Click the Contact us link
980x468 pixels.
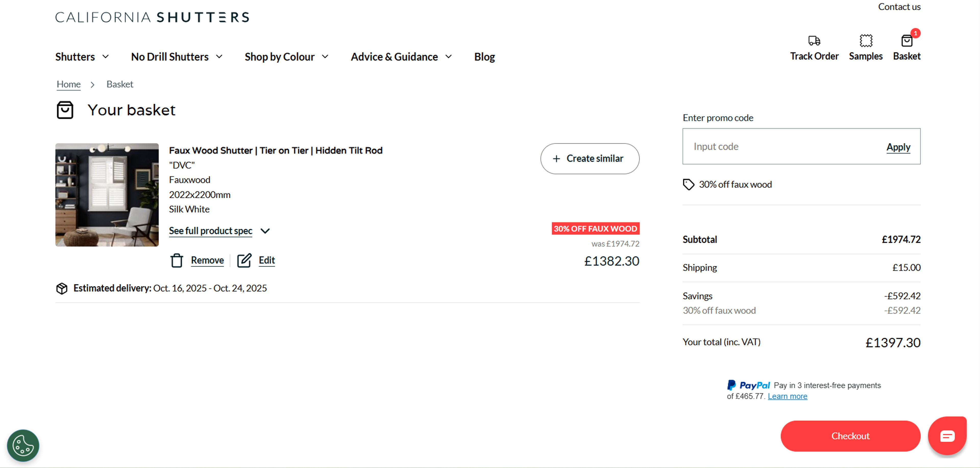click(x=899, y=6)
